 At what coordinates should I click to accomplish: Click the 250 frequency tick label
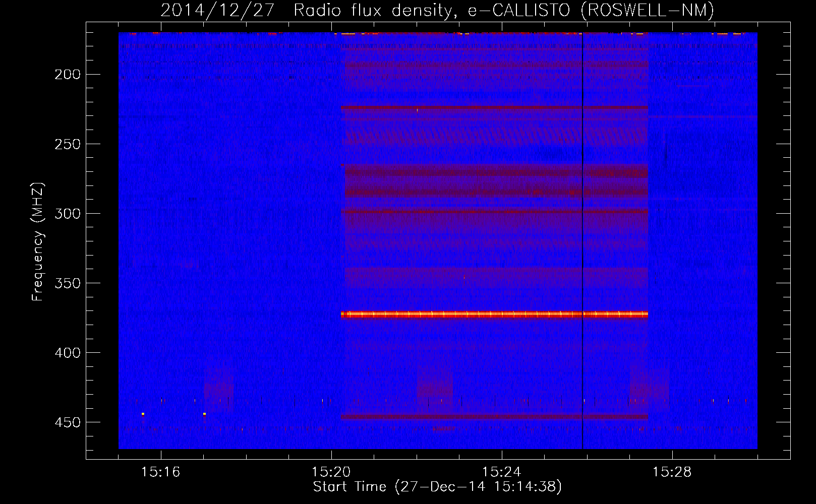67,144
